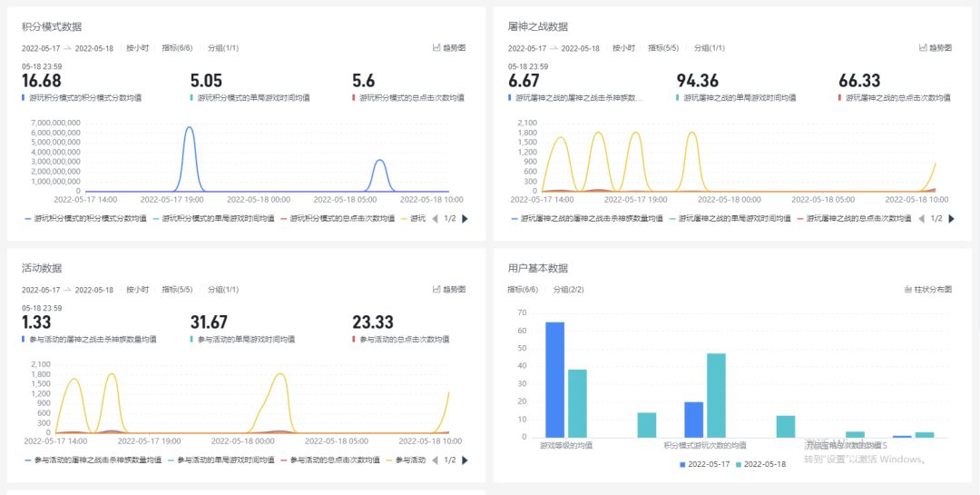Click the 1.33 metric value
Image resolution: width=980 pixels, height=495 pixels.
coord(36,322)
